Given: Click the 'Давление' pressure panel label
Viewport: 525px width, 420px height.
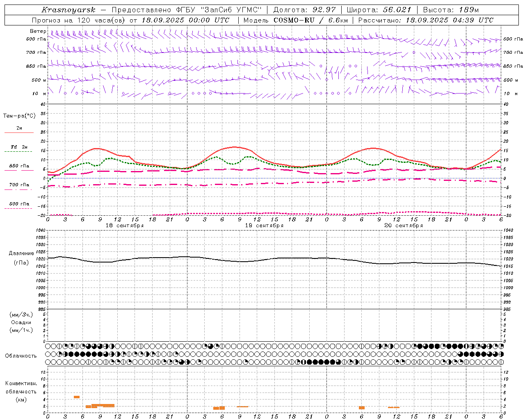Looking at the screenshot, I should tap(21, 253).
